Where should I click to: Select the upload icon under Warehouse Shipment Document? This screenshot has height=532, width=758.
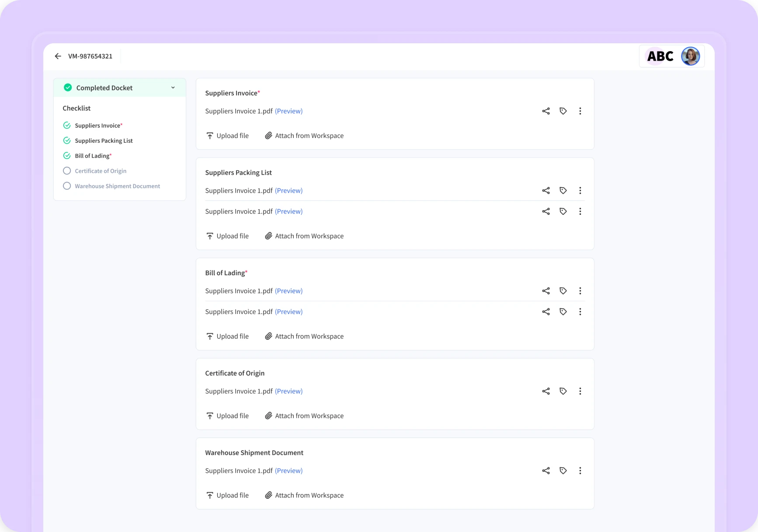point(210,495)
